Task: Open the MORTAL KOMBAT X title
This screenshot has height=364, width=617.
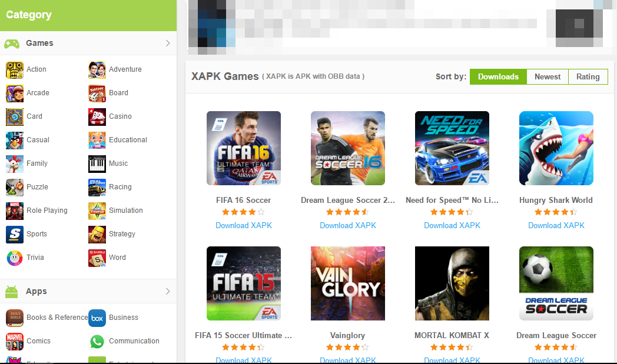Action: (452, 335)
